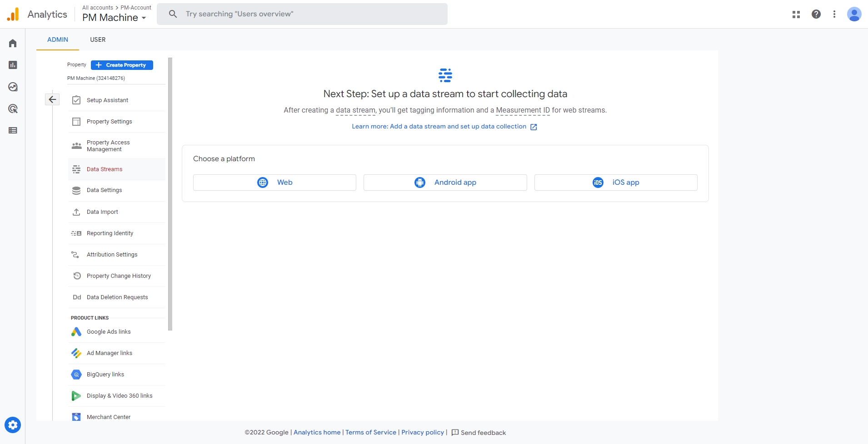Open the Analytics home footer link
Viewport: 868px width, 444px height.
tap(317, 432)
